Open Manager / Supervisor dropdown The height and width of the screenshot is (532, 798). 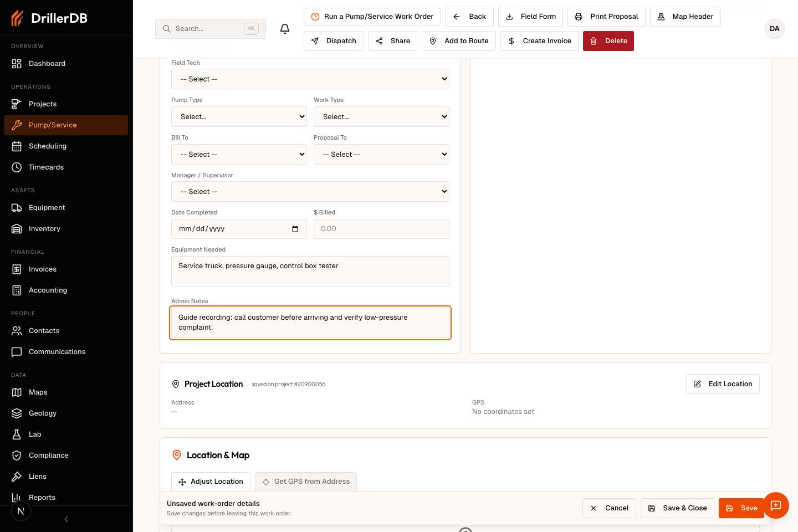coord(310,192)
